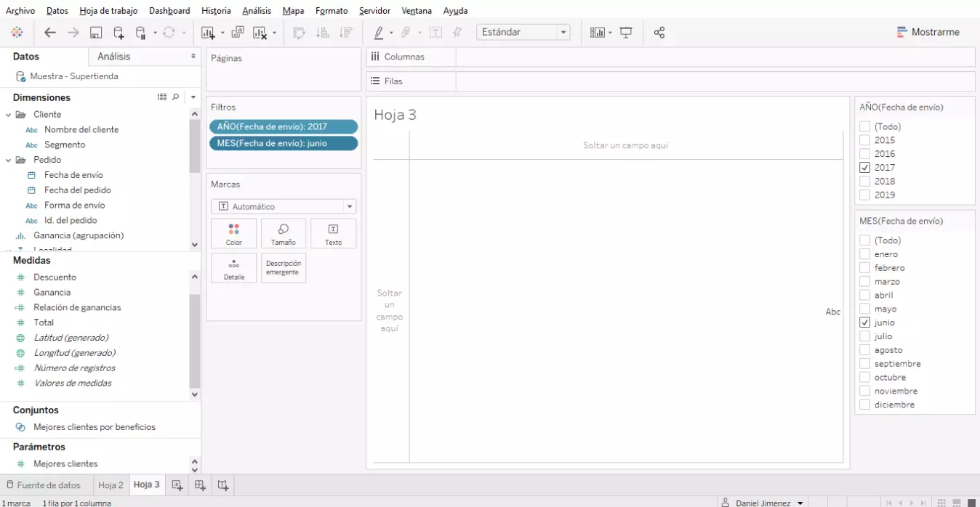Click the add new data source icon
The image size is (980, 507).
click(x=119, y=33)
